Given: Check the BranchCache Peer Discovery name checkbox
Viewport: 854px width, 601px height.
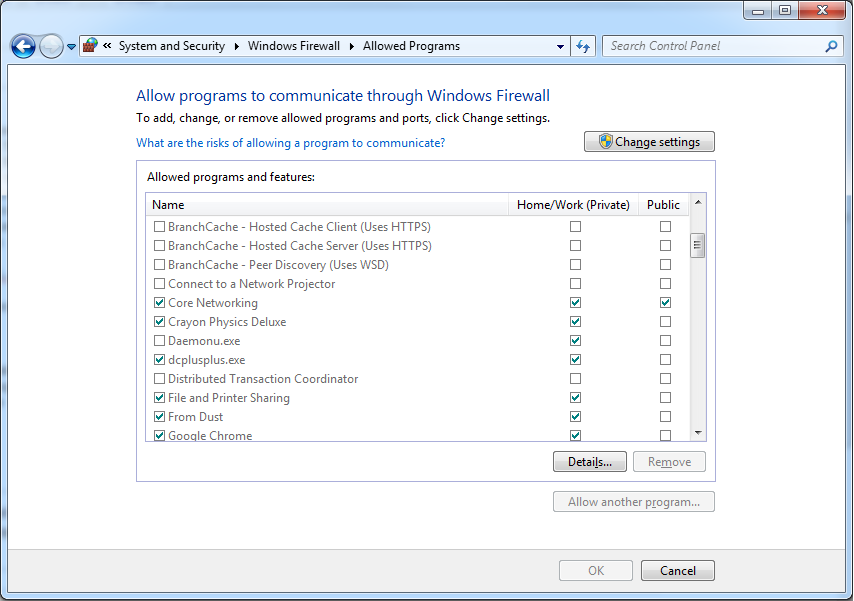Looking at the screenshot, I should (160, 264).
